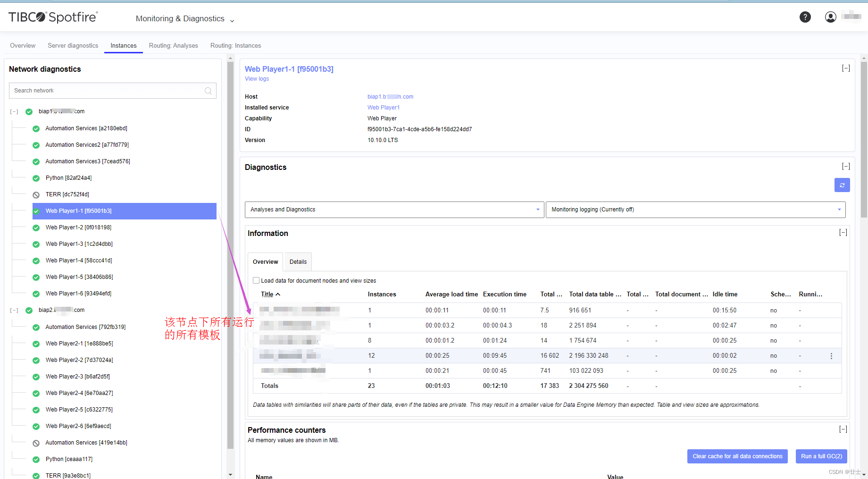This screenshot has height=479, width=868.
Task: Select Python [ceaaa117] in the tree
Action: coord(69,459)
